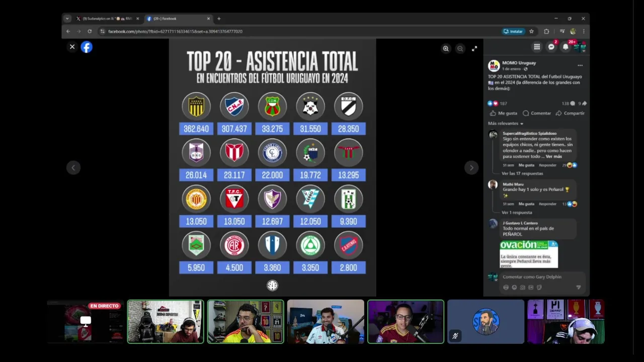Screen dimensions: 644x362
Task: Select participant in maroon jersey with glasses
Action: [406, 322]
